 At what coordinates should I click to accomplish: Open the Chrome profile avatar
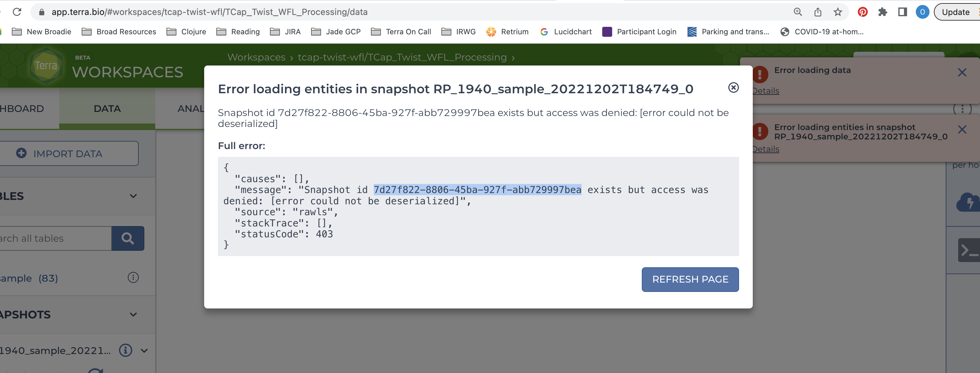tap(922, 12)
